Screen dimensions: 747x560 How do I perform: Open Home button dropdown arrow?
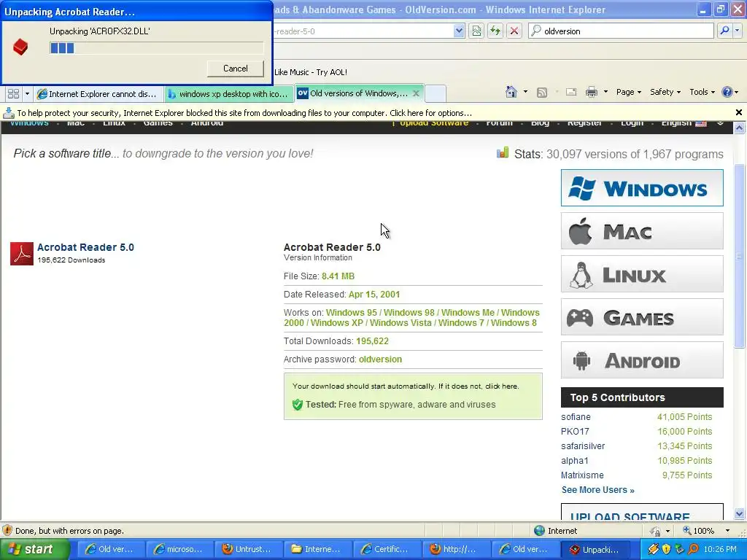525,92
